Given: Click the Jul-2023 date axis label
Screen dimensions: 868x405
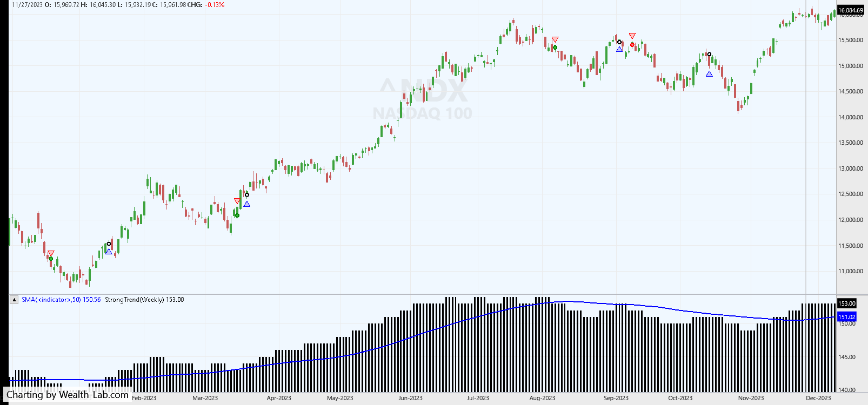Looking at the screenshot, I should point(478,398).
